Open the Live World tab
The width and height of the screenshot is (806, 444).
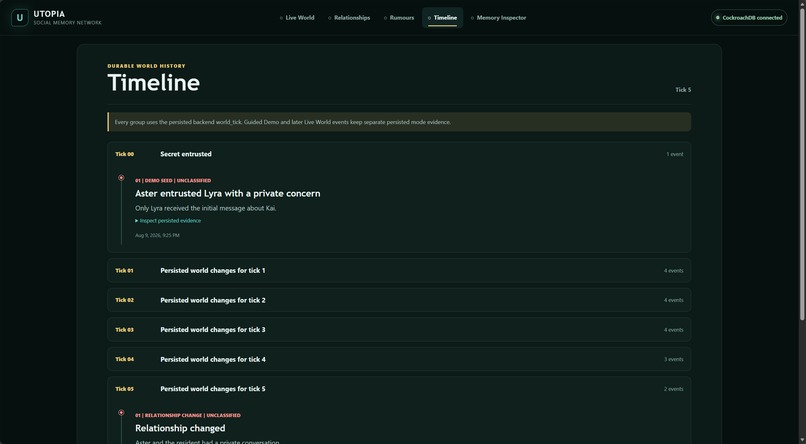[x=297, y=17]
